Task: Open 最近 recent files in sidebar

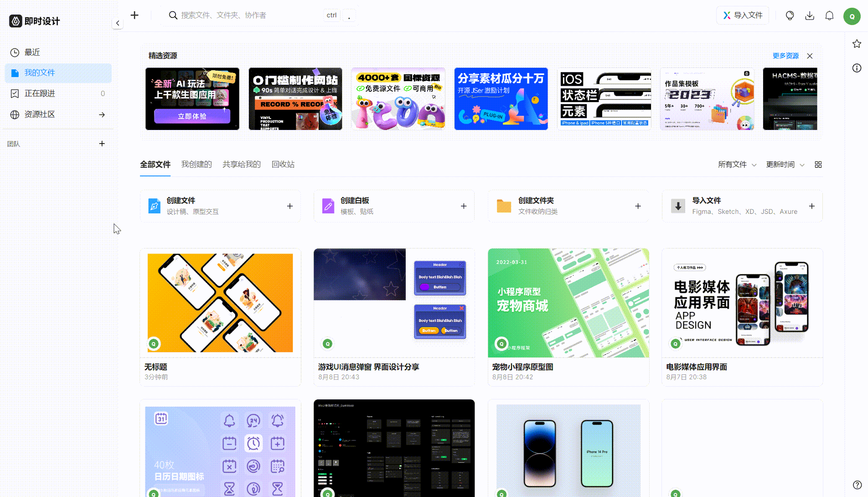Action: tap(58, 52)
